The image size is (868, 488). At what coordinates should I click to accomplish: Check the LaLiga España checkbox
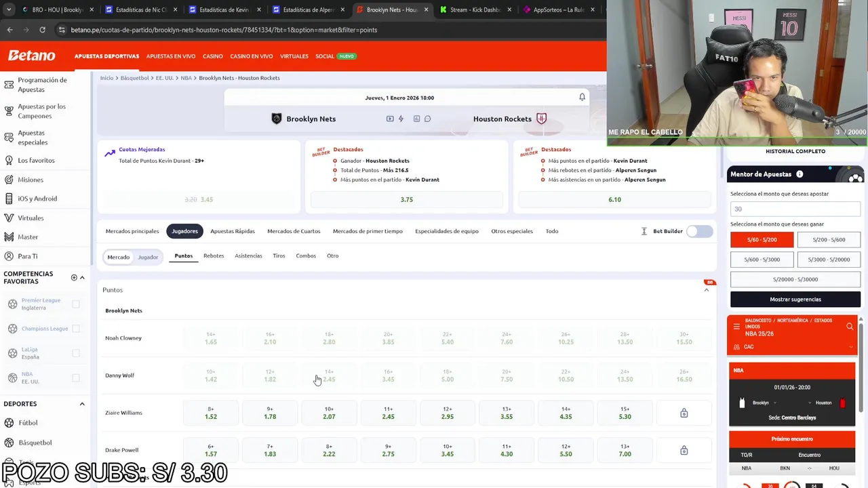76,353
